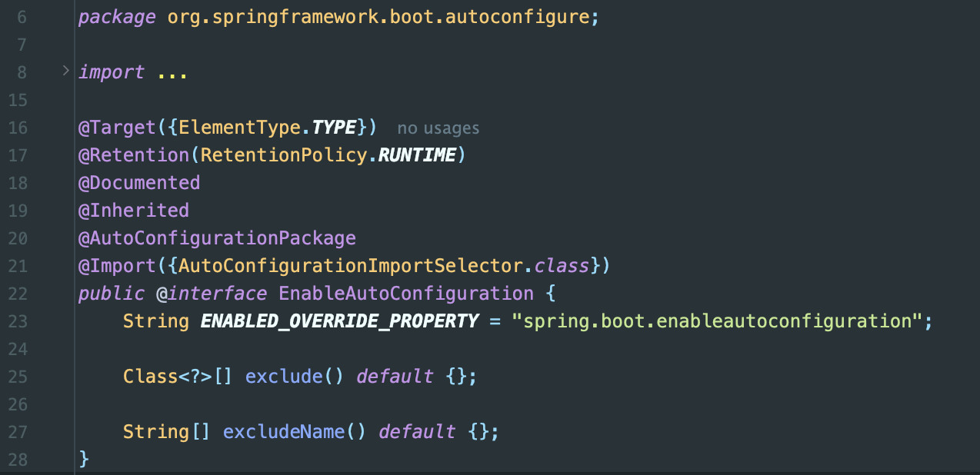The height and width of the screenshot is (475, 980).
Task: Click the @Retention annotation
Action: pos(133,155)
